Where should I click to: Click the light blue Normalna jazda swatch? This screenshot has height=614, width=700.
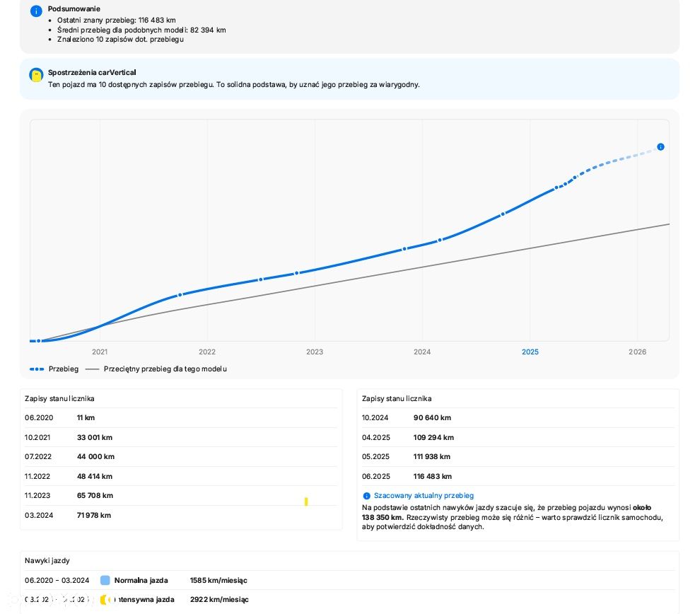click(x=105, y=580)
